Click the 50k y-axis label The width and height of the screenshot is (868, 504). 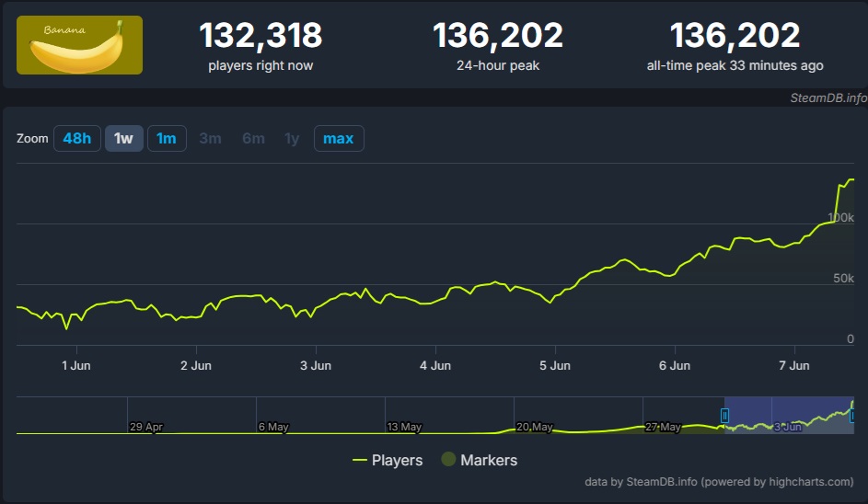(x=844, y=279)
